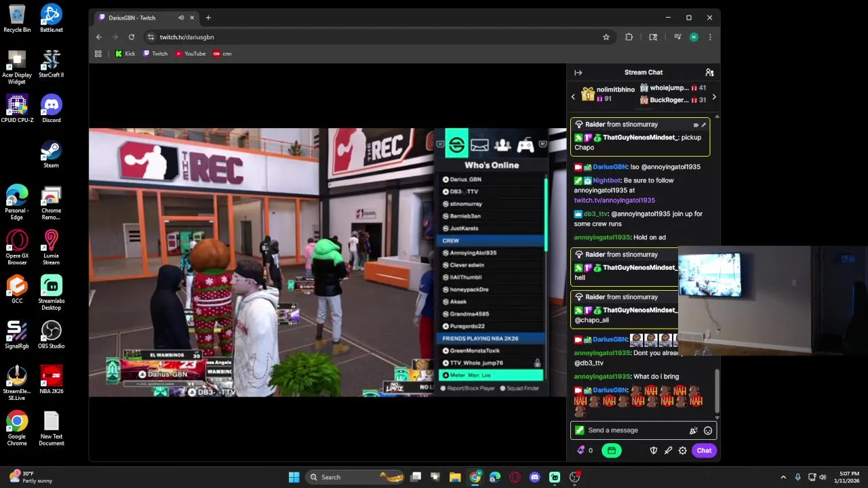Viewport: 868px width, 488px height.
Task: Open Chrome three-dot menu
Action: [710, 37]
